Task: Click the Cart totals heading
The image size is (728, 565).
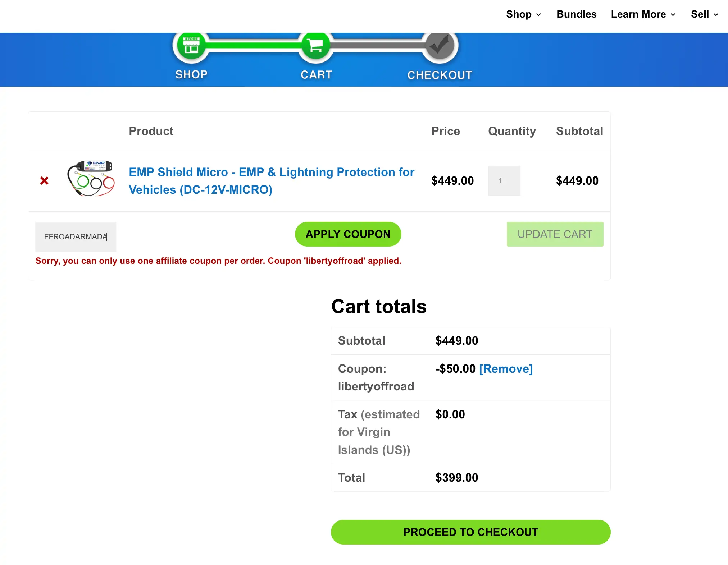Action: (x=379, y=306)
